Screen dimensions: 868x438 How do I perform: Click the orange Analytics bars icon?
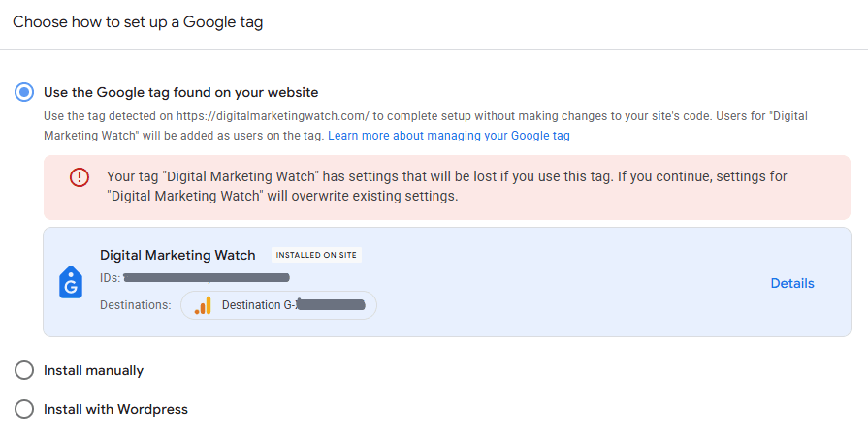click(203, 305)
